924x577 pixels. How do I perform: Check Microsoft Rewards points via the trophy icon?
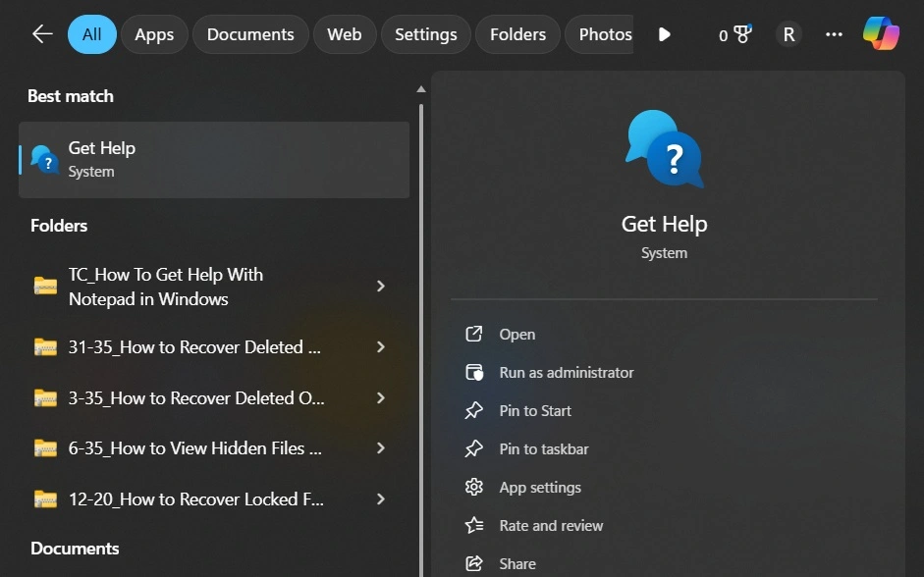734,32
